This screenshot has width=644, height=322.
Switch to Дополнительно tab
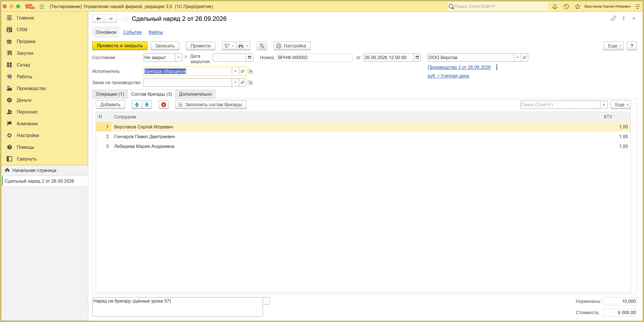pyautogui.click(x=195, y=94)
